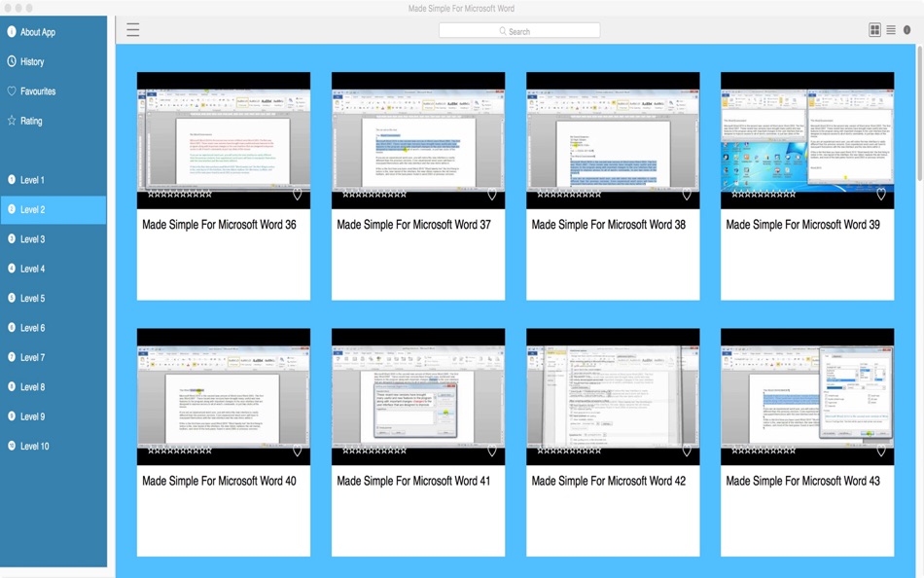Click title 'Made Simple For Microsoft Word 42'
The width and height of the screenshot is (924, 578).
pos(609,482)
